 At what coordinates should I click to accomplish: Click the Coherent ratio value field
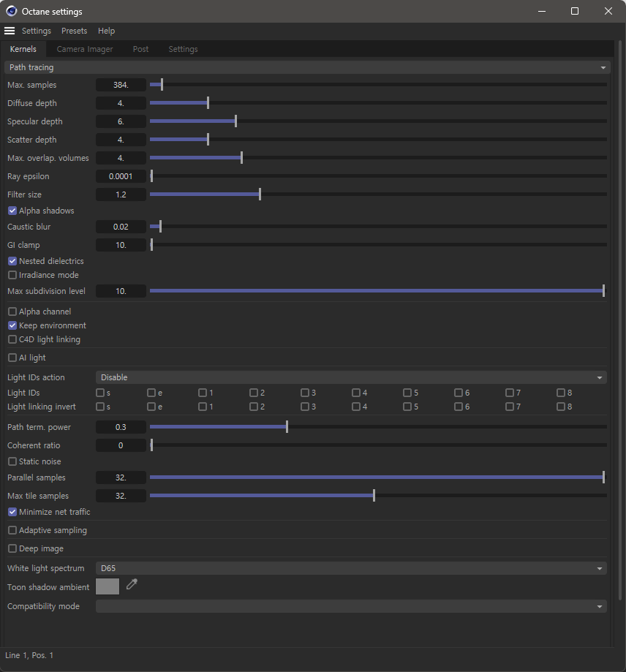coord(121,445)
